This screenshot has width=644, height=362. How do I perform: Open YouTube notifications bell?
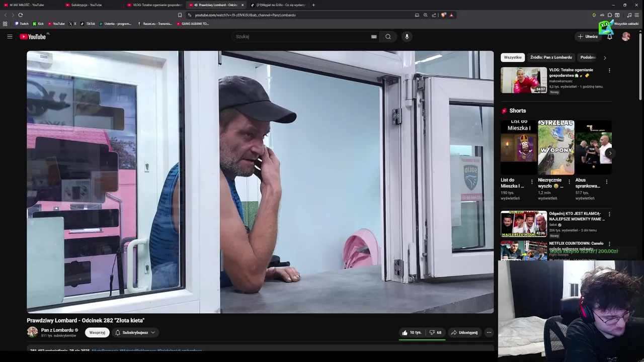point(609,36)
